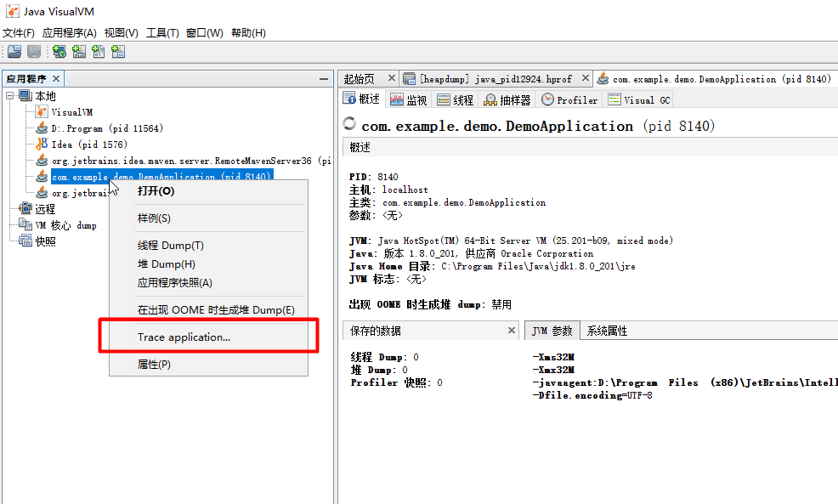The image size is (838, 504).
Task: Open the 视图(V) menu
Action: tap(122, 32)
